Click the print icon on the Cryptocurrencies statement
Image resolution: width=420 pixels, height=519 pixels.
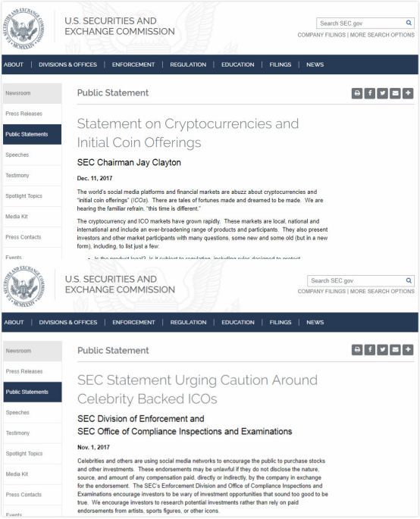click(x=357, y=93)
